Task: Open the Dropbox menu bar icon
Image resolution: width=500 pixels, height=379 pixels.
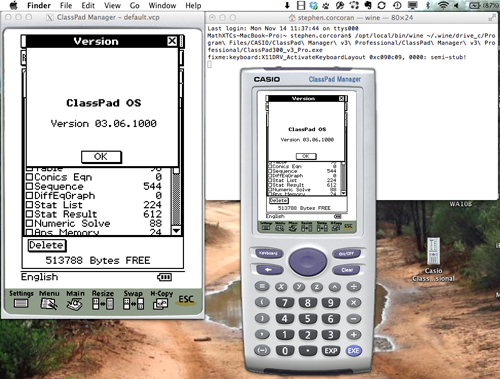Action: [313, 5]
